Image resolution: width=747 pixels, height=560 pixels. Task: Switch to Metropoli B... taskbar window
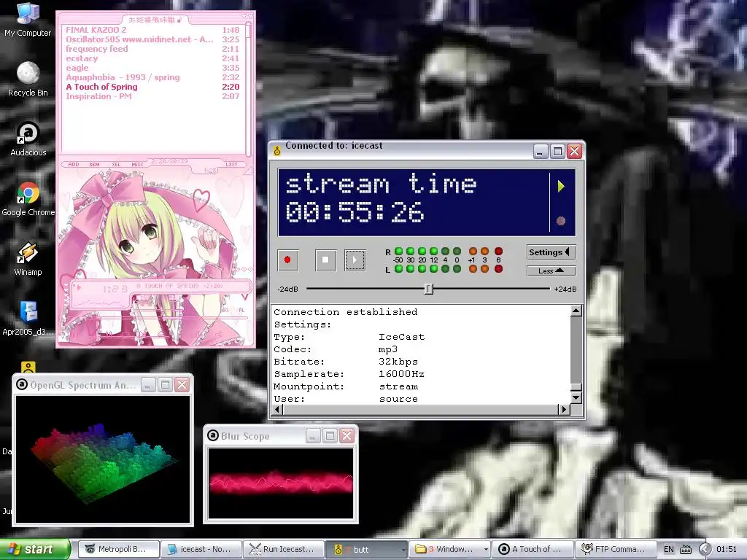tap(118, 549)
